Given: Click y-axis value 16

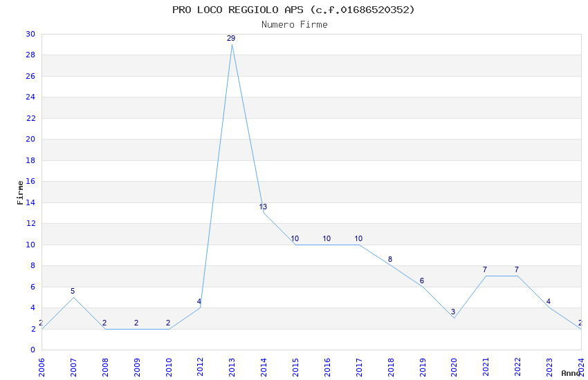Looking at the screenshot, I should click(x=30, y=181).
